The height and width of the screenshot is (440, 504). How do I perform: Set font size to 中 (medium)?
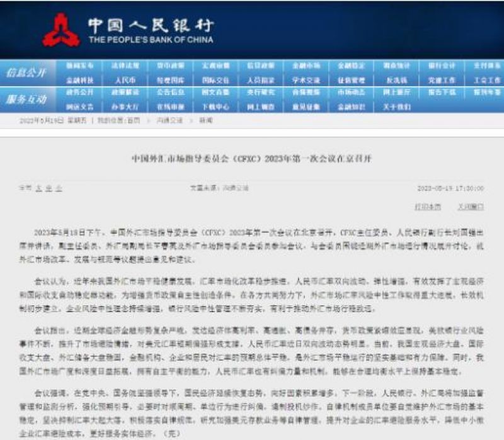point(49,188)
